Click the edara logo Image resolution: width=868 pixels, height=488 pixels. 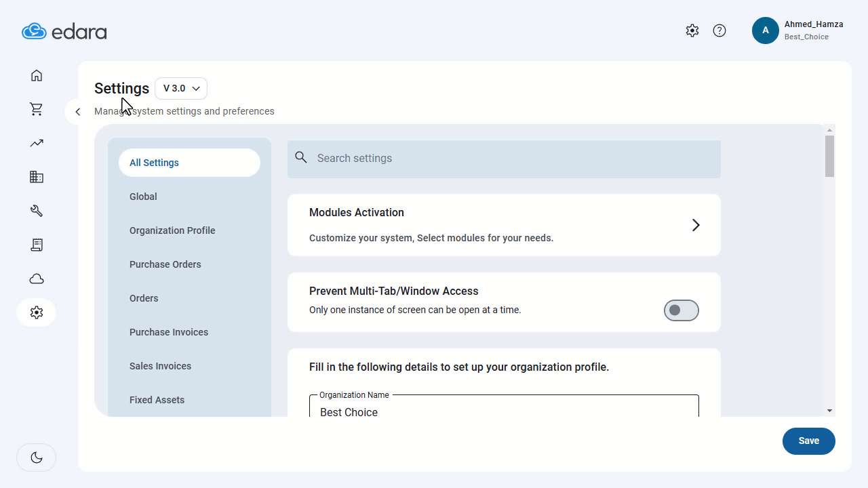[64, 31]
